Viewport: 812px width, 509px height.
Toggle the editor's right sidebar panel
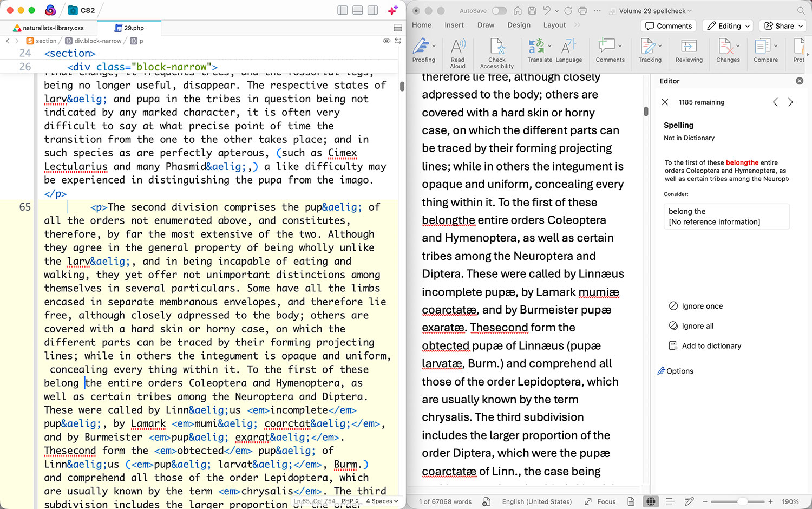(373, 10)
